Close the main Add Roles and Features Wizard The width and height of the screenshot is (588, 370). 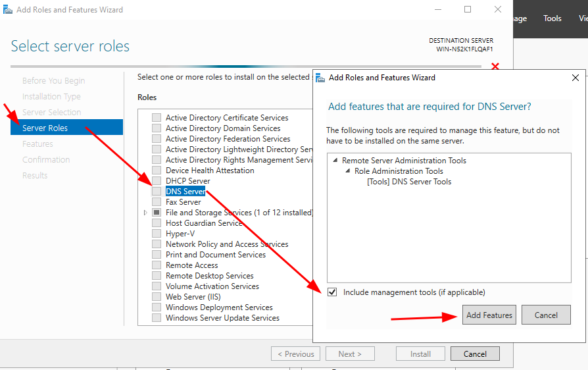pos(498,9)
